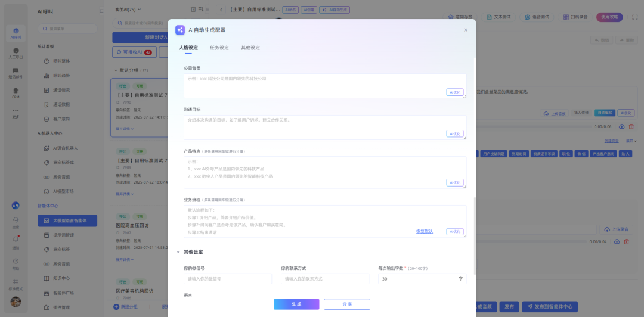Click the trash icon above AI list
This screenshot has width=644, height=317.
(193, 9)
